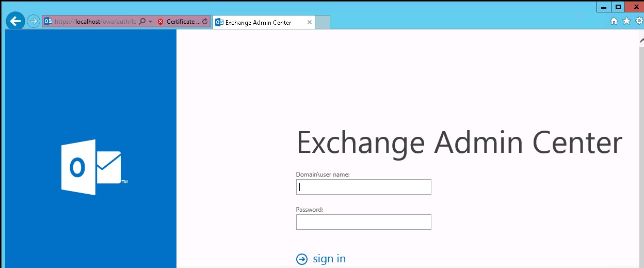644x268 pixels.
Task: Click the Exchange Admin Center heading text
Action: [x=459, y=143]
